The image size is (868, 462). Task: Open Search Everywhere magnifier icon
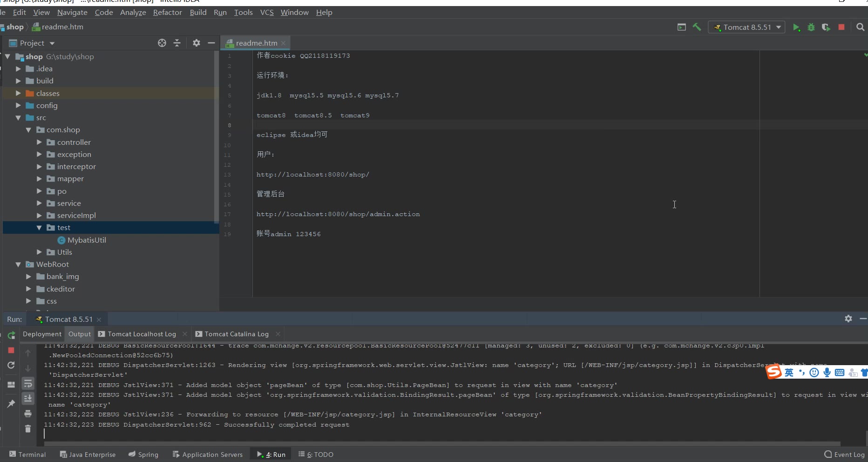[860, 27]
